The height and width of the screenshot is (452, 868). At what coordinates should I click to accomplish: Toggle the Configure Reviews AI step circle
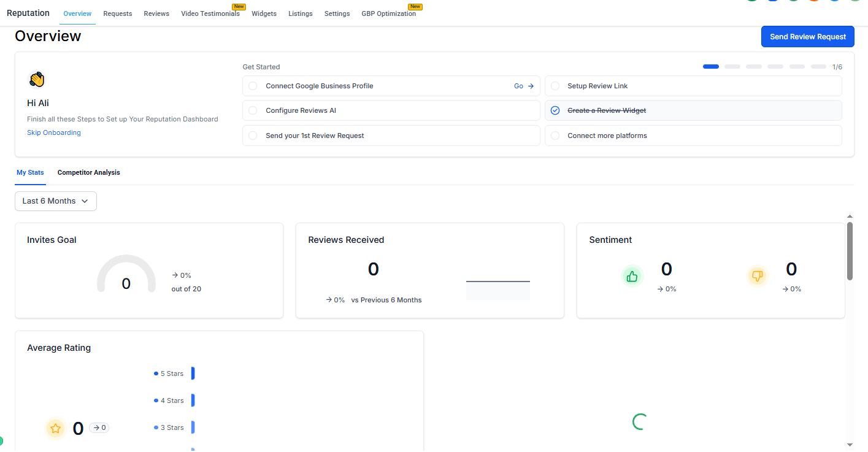253,110
